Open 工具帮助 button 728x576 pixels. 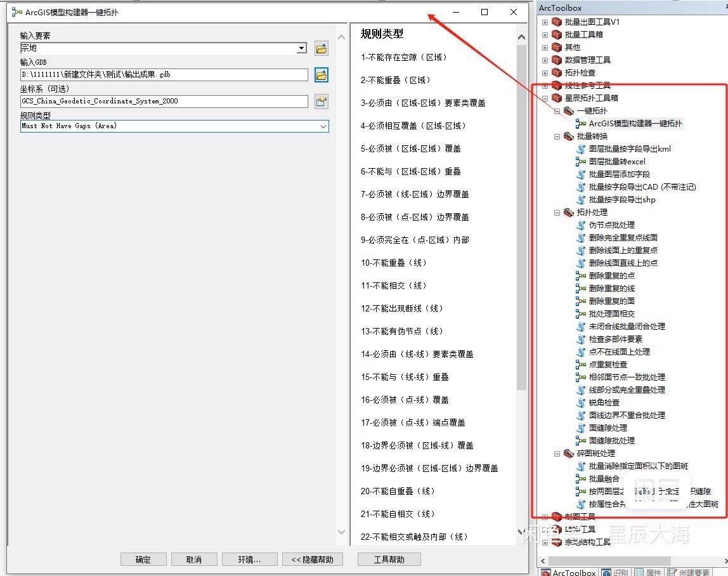tap(389, 560)
